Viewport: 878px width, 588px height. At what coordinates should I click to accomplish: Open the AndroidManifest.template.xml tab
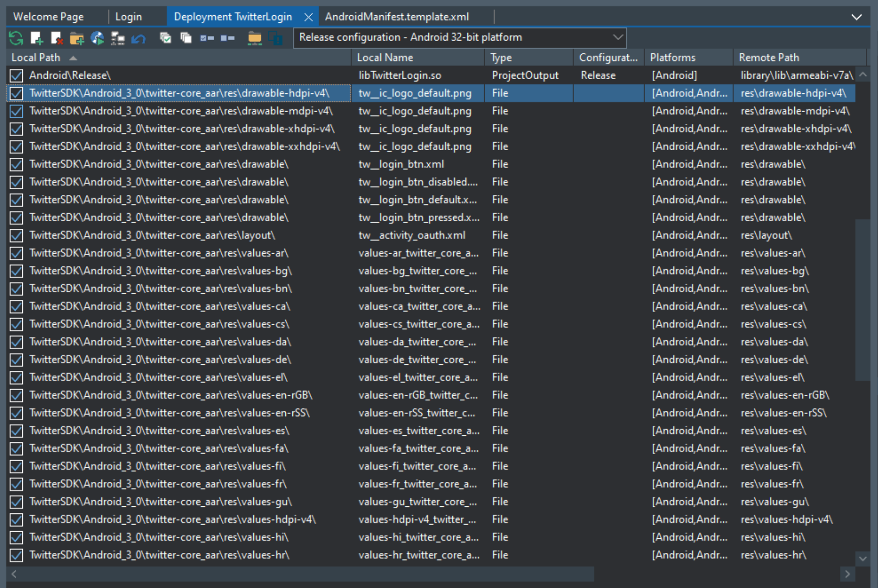397,17
